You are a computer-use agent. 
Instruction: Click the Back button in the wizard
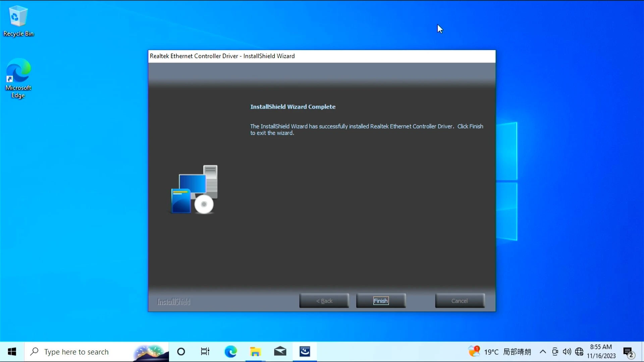pyautogui.click(x=324, y=301)
